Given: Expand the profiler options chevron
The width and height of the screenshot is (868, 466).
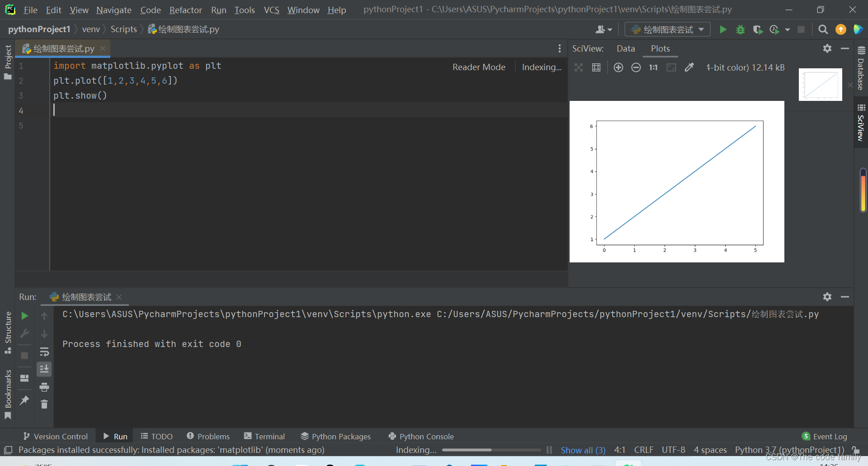Looking at the screenshot, I should 788,29.
